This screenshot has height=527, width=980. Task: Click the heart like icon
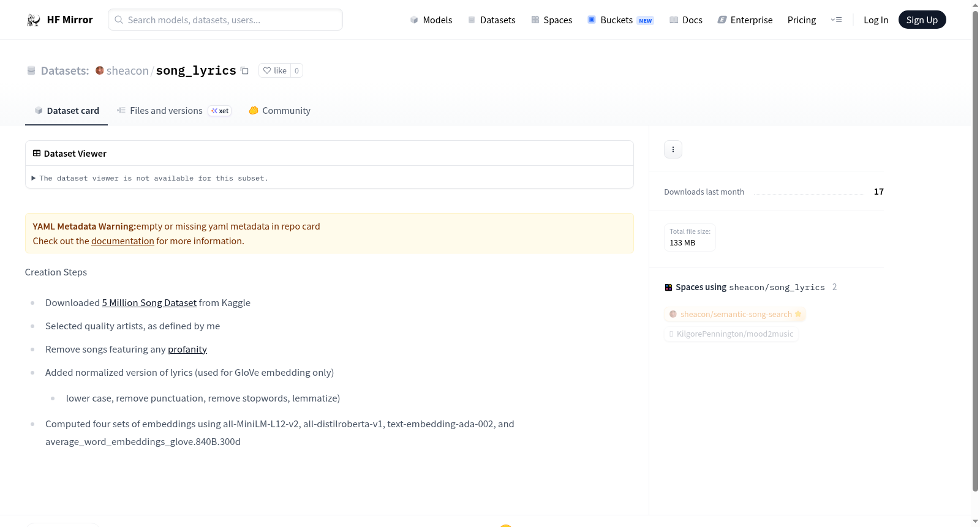267,70
